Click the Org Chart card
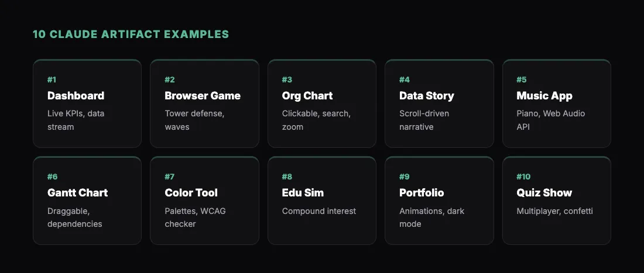The height and width of the screenshot is (273, 644). (x=321, y=103)
